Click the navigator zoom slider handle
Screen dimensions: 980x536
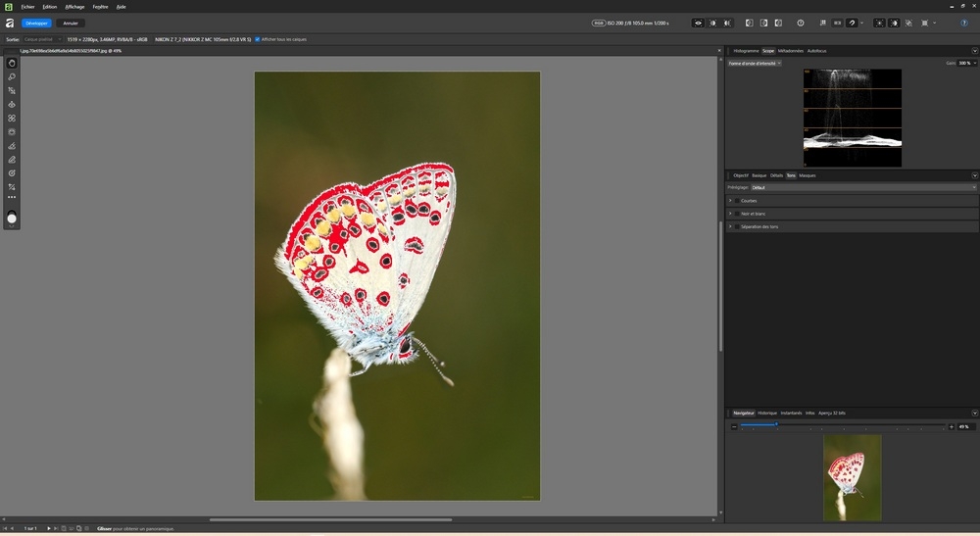tap(776, 425)
